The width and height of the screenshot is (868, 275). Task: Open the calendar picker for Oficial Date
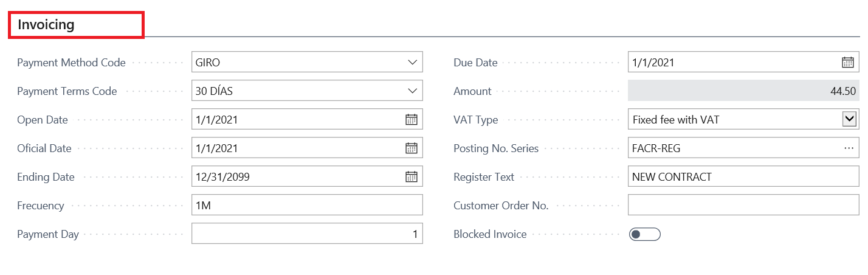click(412, 148)
